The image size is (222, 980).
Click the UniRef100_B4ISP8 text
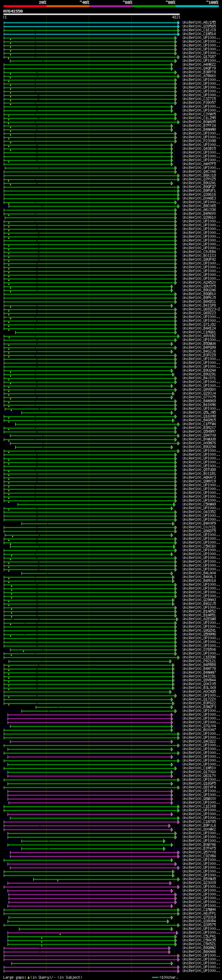coord(199,306)
